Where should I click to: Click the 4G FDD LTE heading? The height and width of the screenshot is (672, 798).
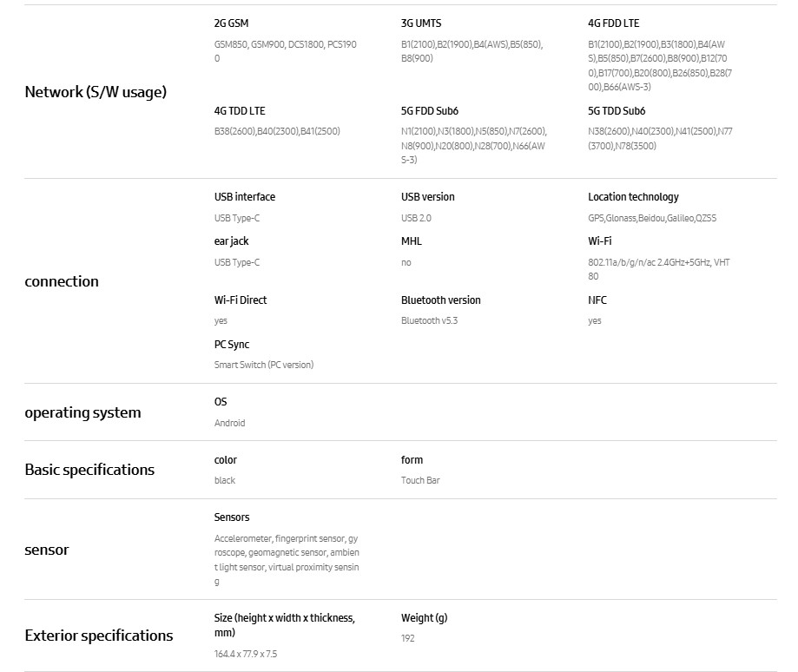(x=613, y=23)
